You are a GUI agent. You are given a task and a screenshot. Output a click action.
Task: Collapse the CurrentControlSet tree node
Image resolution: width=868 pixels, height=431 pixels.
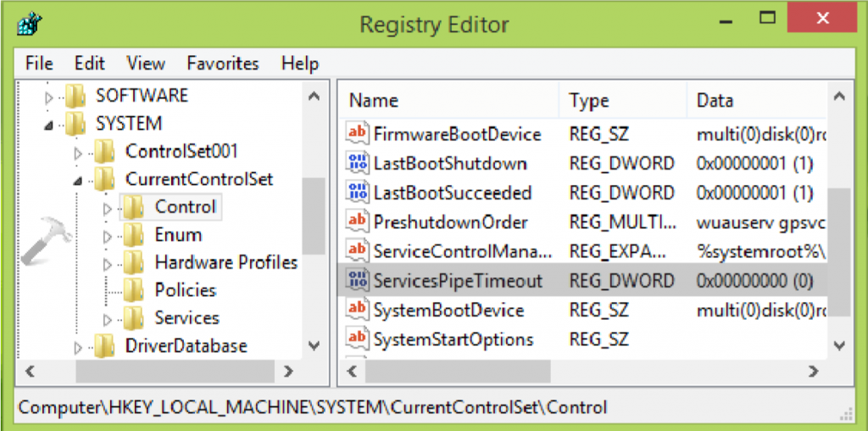78,181
